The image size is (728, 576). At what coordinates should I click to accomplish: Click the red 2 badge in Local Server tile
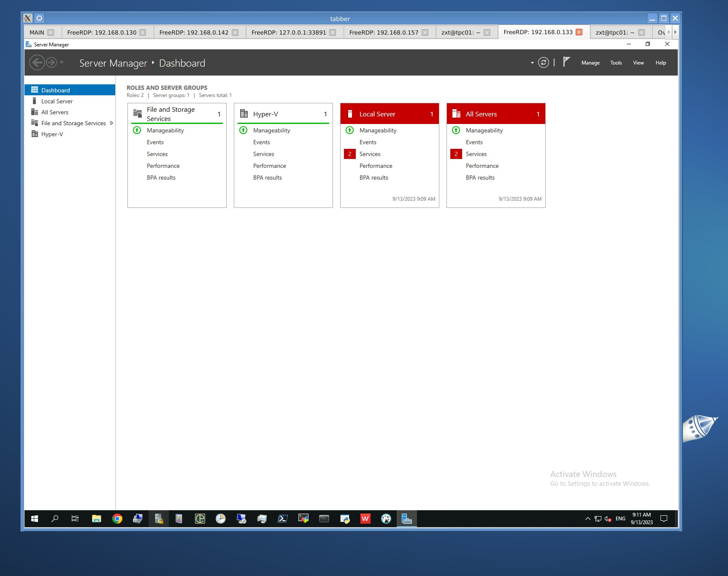point(350,154)
